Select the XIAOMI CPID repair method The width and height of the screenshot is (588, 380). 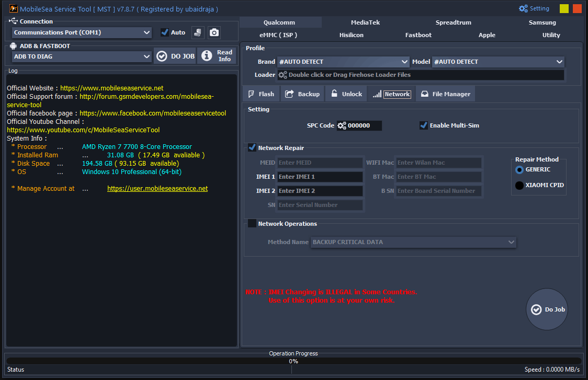point(519,185)
